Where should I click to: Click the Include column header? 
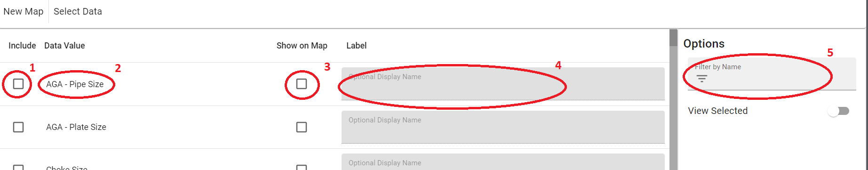[22, 46]
